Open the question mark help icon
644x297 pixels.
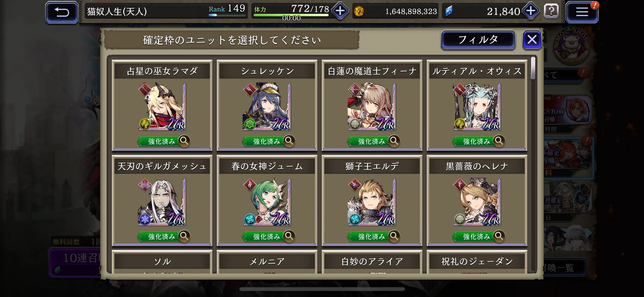coord(551,11)
